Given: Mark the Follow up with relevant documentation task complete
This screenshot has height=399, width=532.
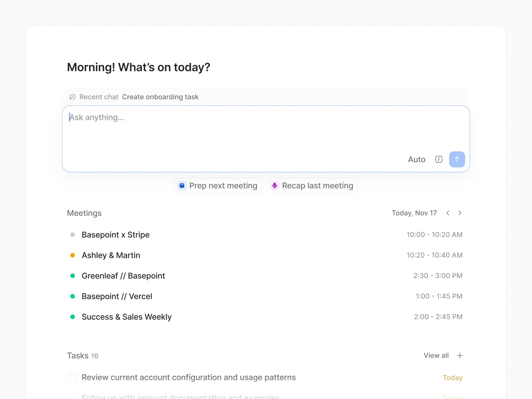Looking at the screenshot, I should [72, 397].
